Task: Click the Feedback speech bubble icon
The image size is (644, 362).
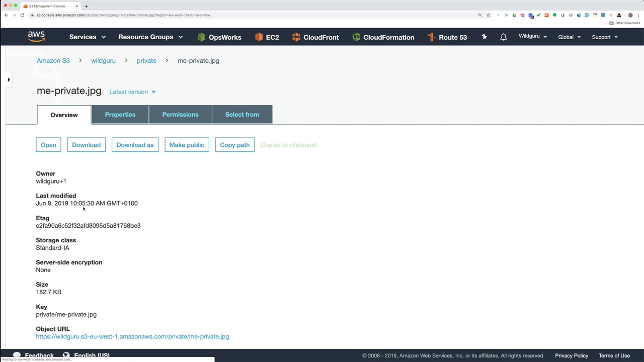Action: click(17, 355)
